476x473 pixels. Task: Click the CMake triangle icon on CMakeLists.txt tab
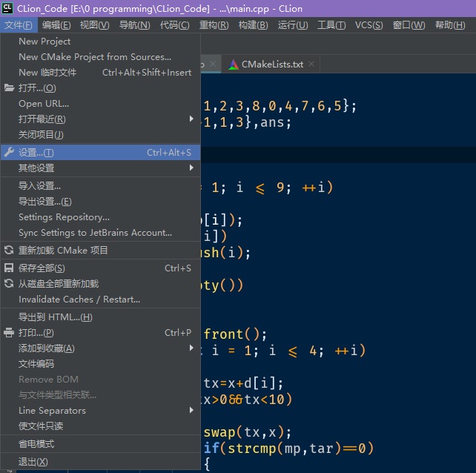tap(233, 64)
